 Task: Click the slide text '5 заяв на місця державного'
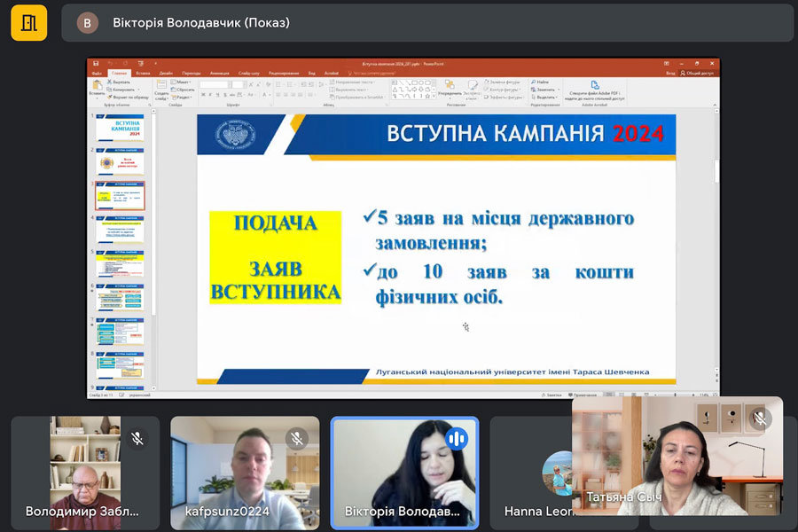(x=505, y=218)
